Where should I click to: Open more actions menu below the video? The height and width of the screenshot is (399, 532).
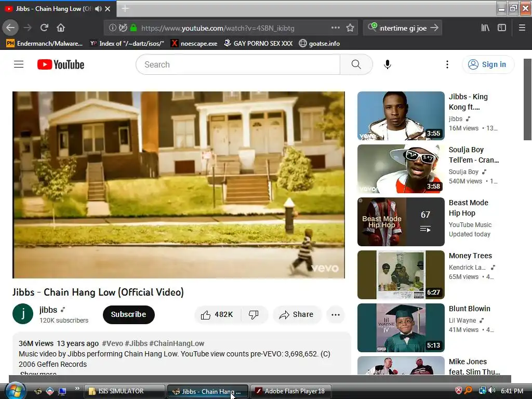336,314
